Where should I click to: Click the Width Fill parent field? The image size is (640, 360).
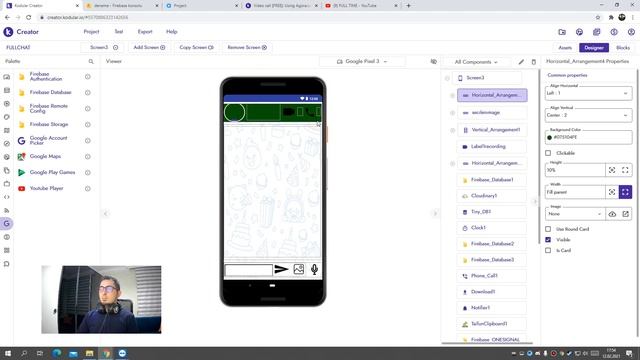(575, 192)
